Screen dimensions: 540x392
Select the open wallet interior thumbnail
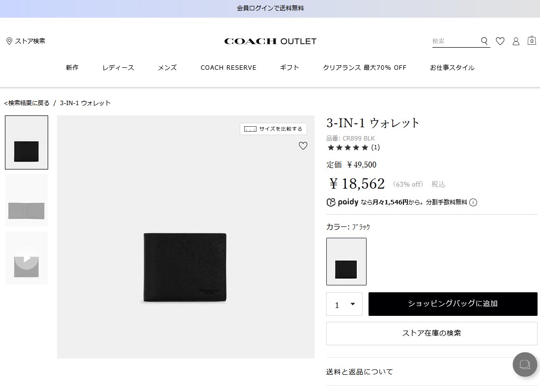click(27, 200)
